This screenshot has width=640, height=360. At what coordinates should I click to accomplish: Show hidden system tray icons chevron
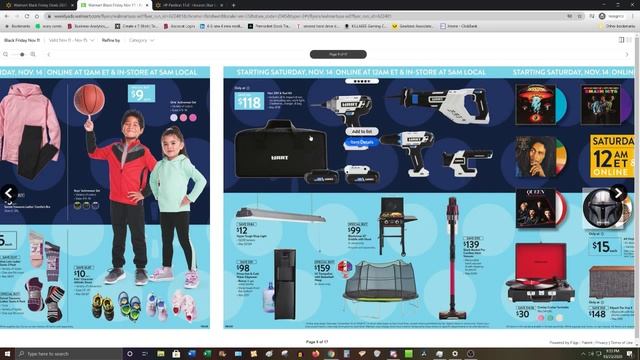pos(583,354)
